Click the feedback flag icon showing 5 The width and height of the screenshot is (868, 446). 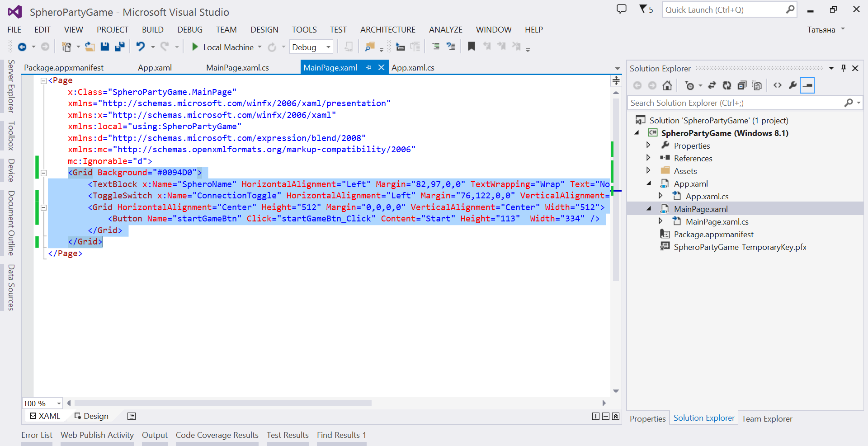[x=646, y=9]
